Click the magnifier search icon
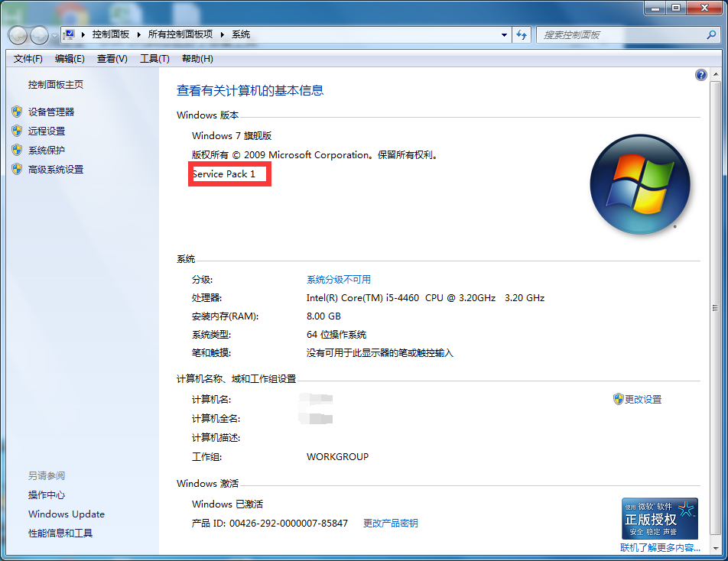The image size is (728, 561). [711, 35]
